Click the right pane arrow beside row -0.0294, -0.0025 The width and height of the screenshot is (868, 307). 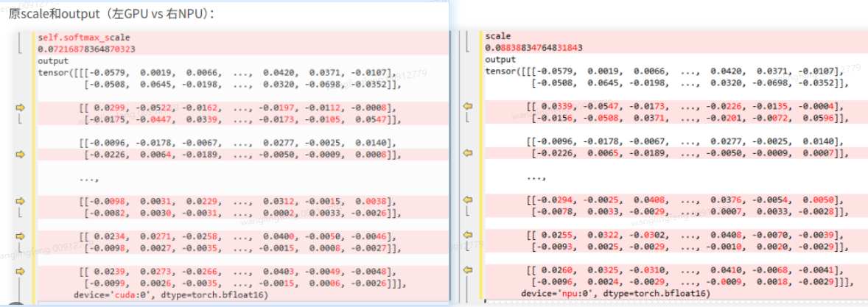[x=468, y=199]
